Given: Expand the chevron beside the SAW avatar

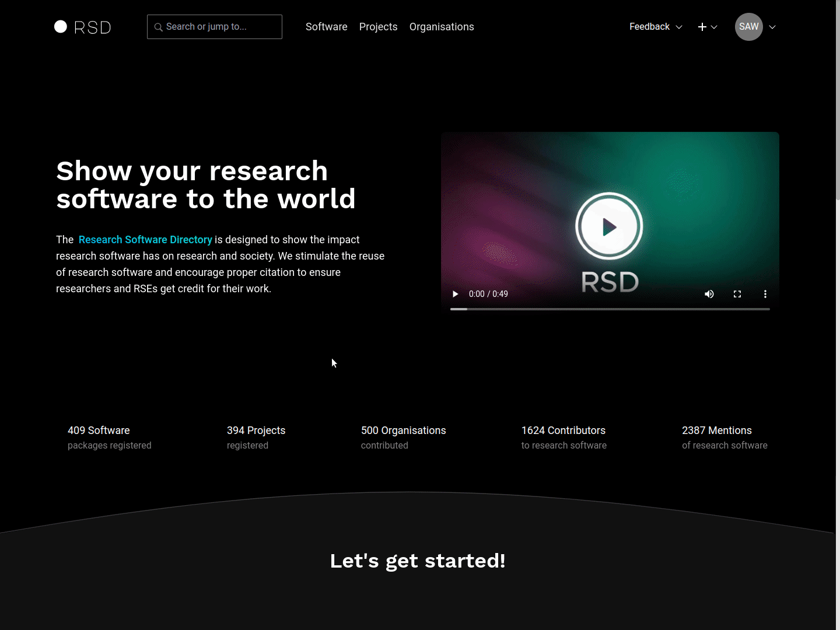Looking at the screenshot, I should click(772, 27).
